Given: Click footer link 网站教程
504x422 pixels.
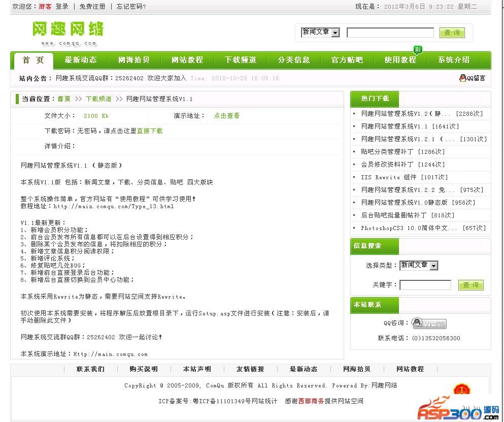Looking at the screenshot, I should pos(410,369).
